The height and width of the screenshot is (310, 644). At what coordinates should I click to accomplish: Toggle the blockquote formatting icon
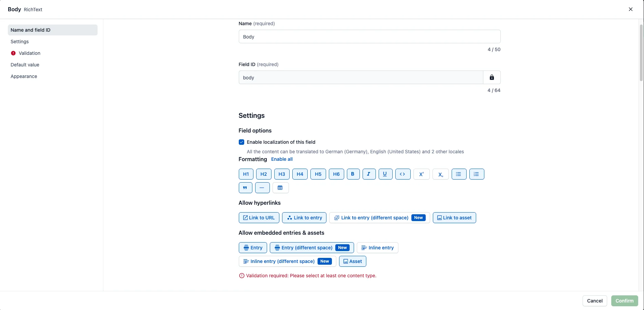[245, 188]
